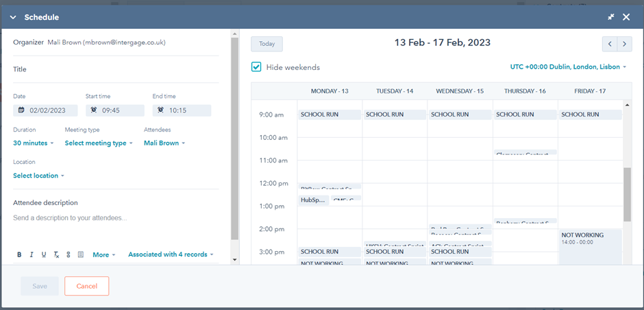Click calendar scrollbar up arrow
644x310 pixels.
coord(627,105)
